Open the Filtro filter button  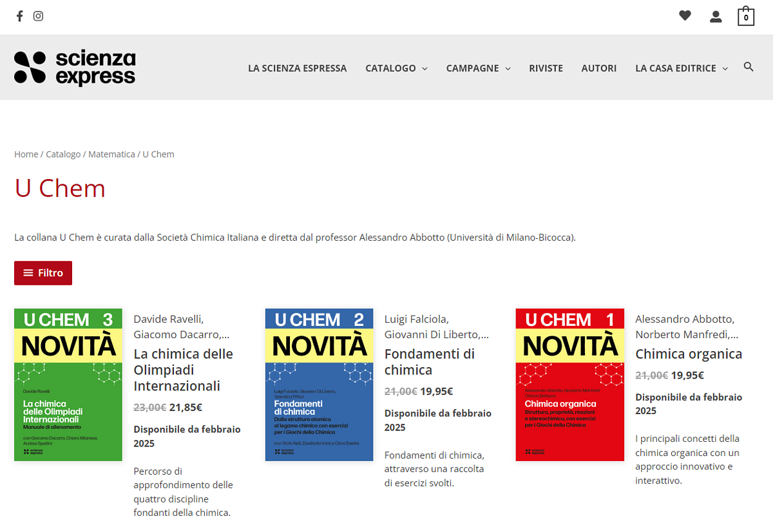pyautogui.click(x=43, y=273)
